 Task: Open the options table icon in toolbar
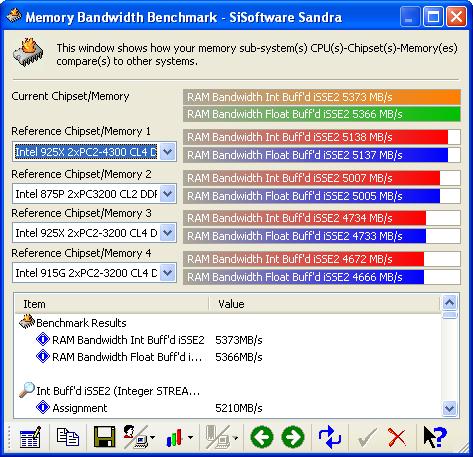click(x=30, y=437)
